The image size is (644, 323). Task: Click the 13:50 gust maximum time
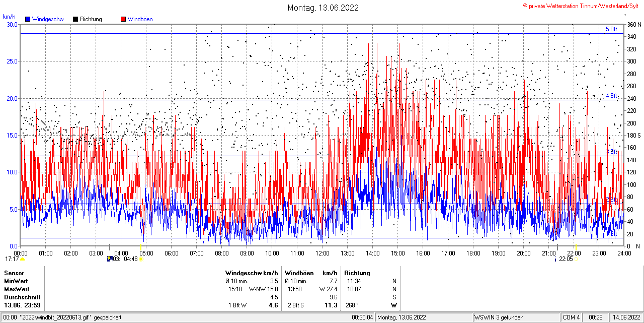click(295, 289)
